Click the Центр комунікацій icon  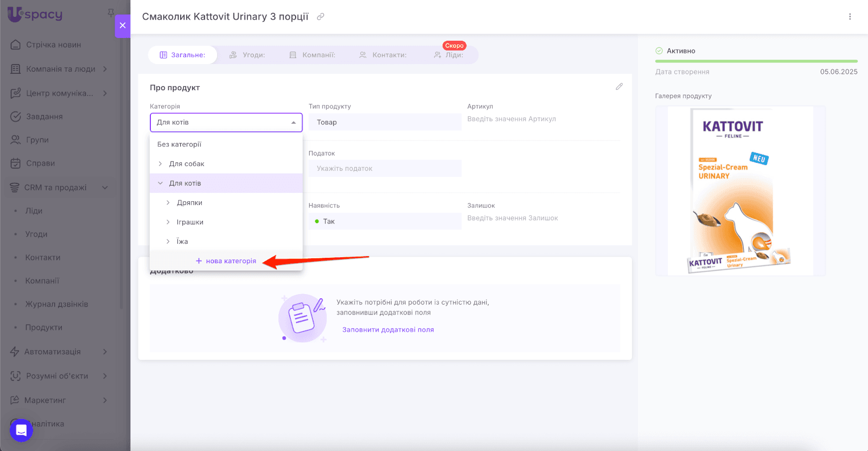pos(16,93)
